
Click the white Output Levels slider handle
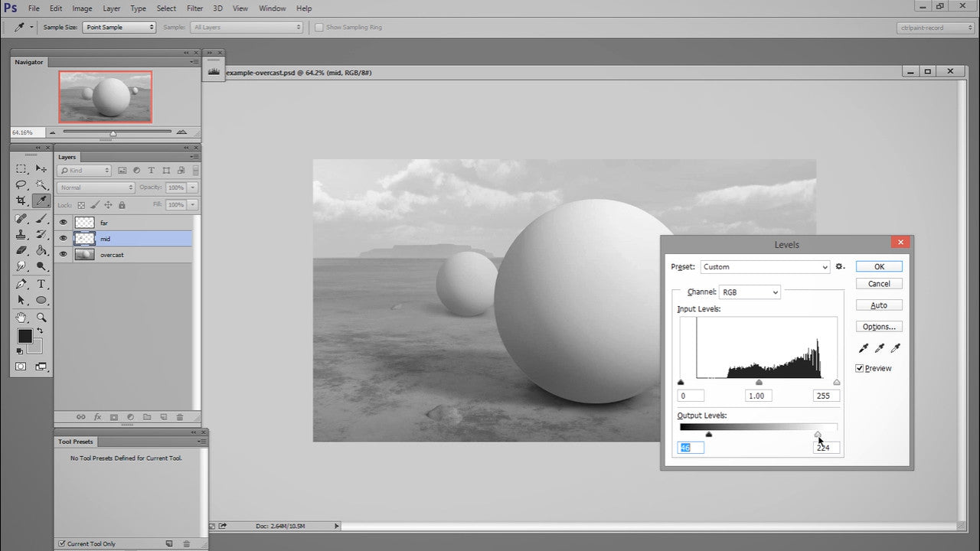[x=818, y=434]
